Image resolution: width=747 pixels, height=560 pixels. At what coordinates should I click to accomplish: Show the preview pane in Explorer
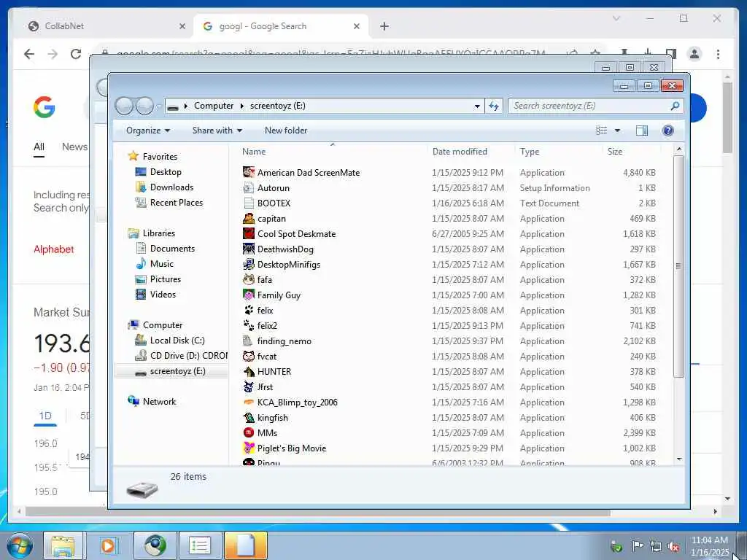pos(642,131)
